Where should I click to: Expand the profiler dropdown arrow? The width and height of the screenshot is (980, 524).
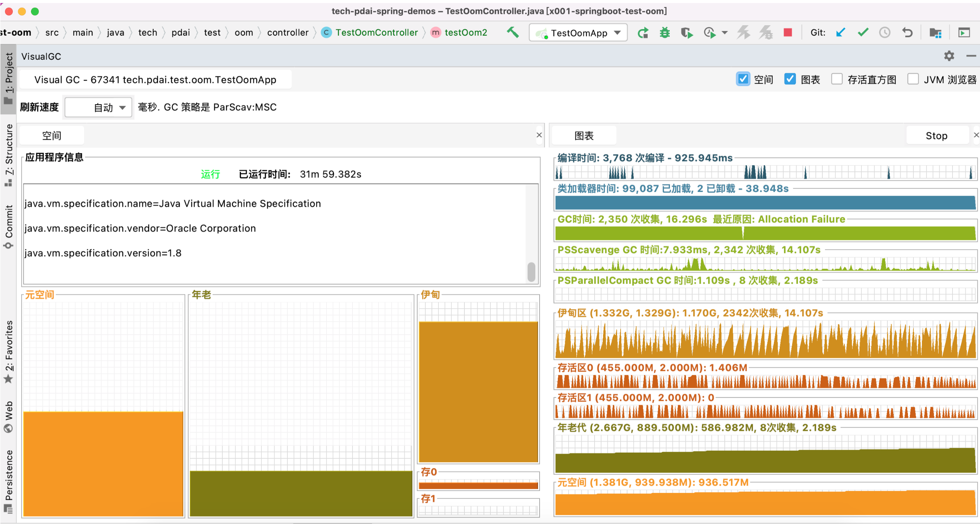[x=725, y=33]
